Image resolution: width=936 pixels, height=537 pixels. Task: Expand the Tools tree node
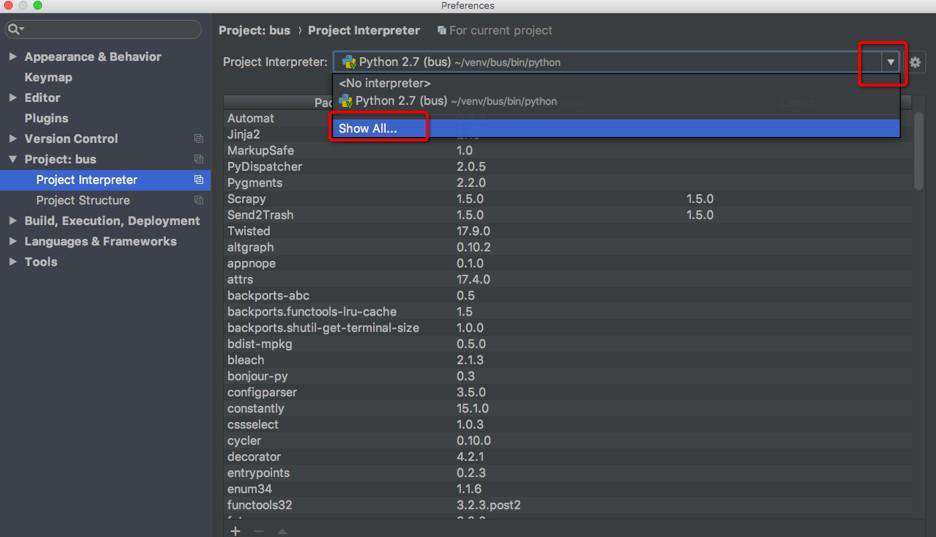tap(13, 261)
